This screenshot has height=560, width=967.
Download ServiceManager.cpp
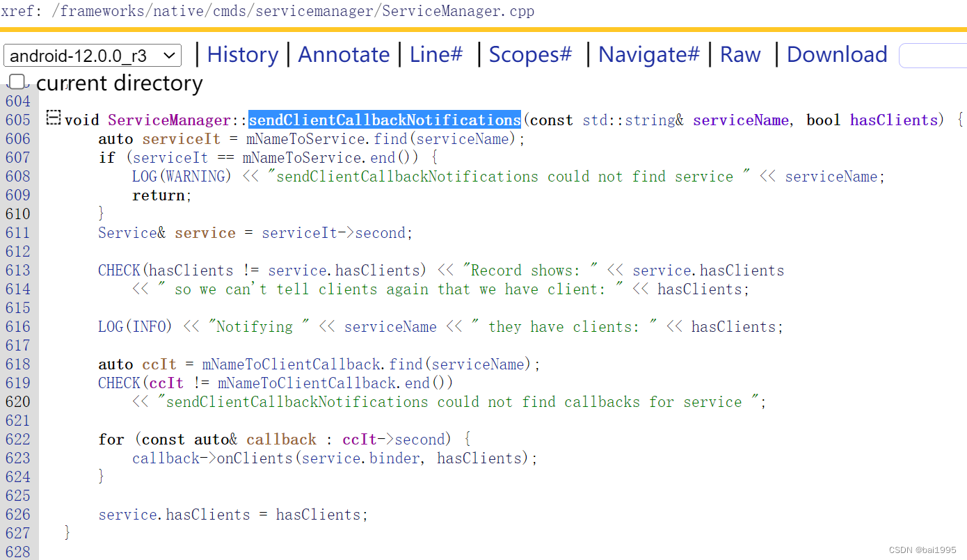[x=836, y=54]
